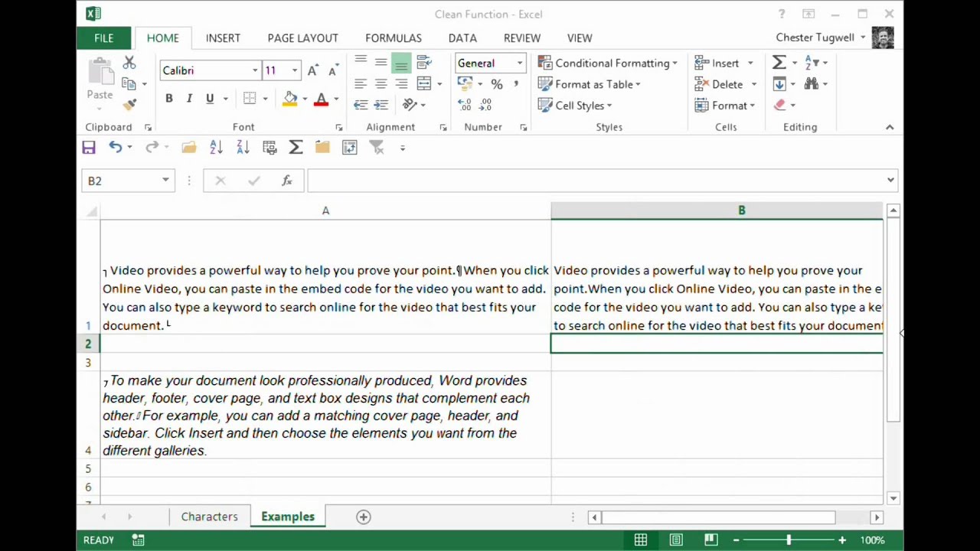Align text to the left
980x551 pixels.
pyautogui.click(x=360, y=83)
